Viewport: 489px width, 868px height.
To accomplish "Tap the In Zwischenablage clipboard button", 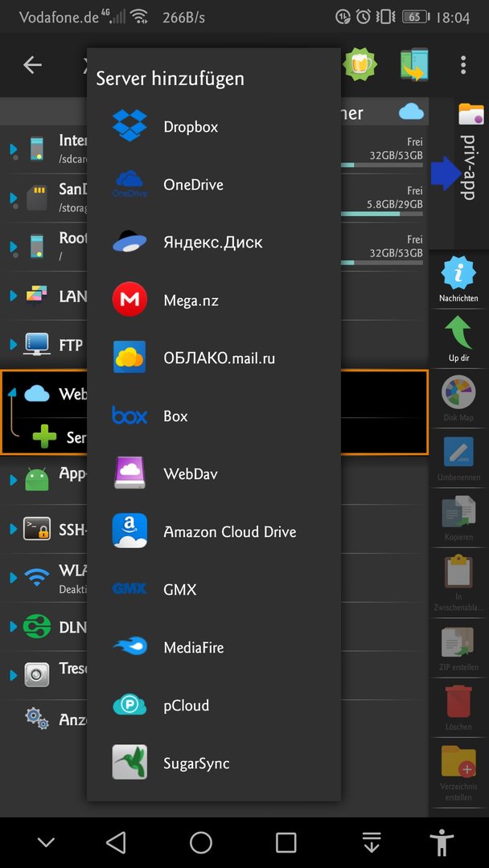I will pyautogui.click(x=458, y=581).
